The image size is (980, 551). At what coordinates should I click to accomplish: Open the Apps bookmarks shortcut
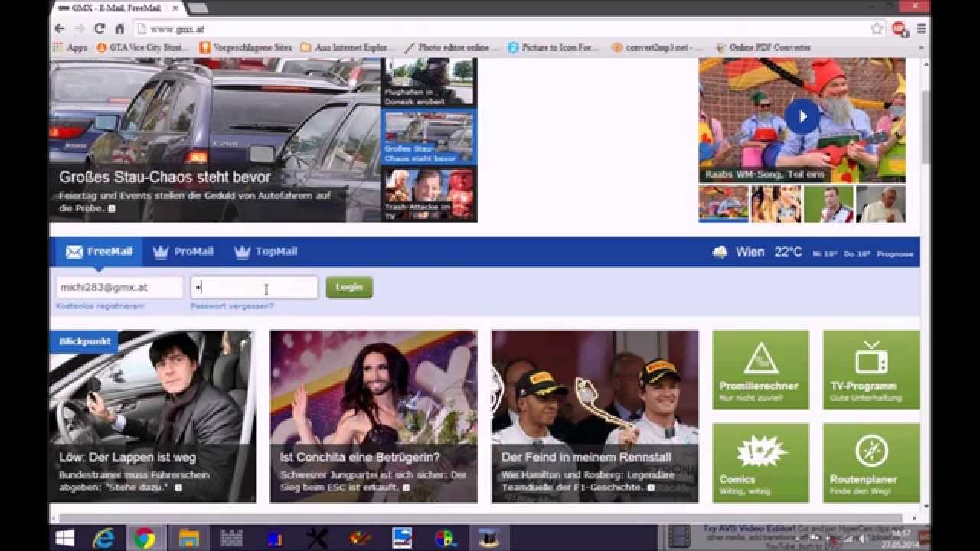70,47
